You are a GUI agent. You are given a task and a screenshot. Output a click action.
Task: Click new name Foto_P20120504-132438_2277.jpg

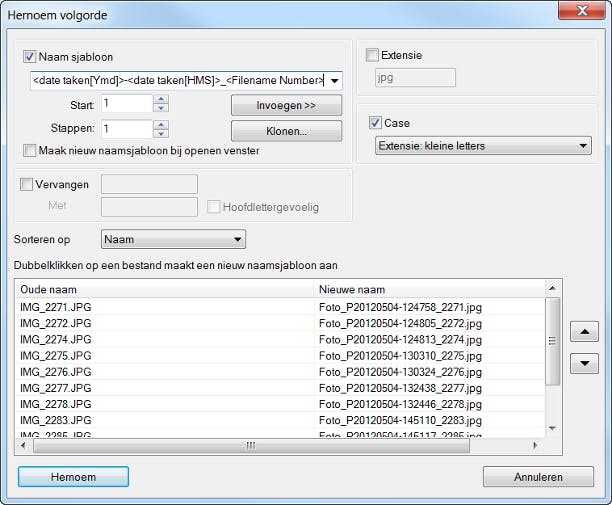click(x=400, y=388)
